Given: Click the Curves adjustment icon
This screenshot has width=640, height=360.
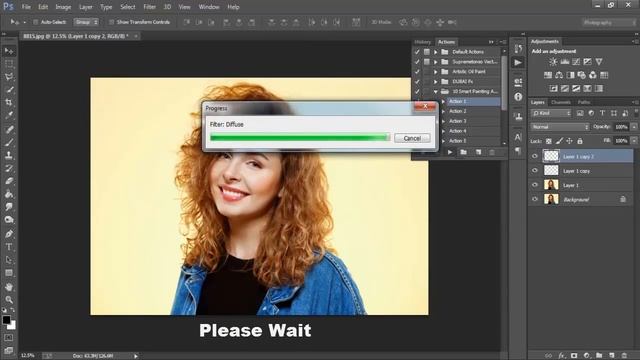Looking at the screenshot, I should 576,62.
